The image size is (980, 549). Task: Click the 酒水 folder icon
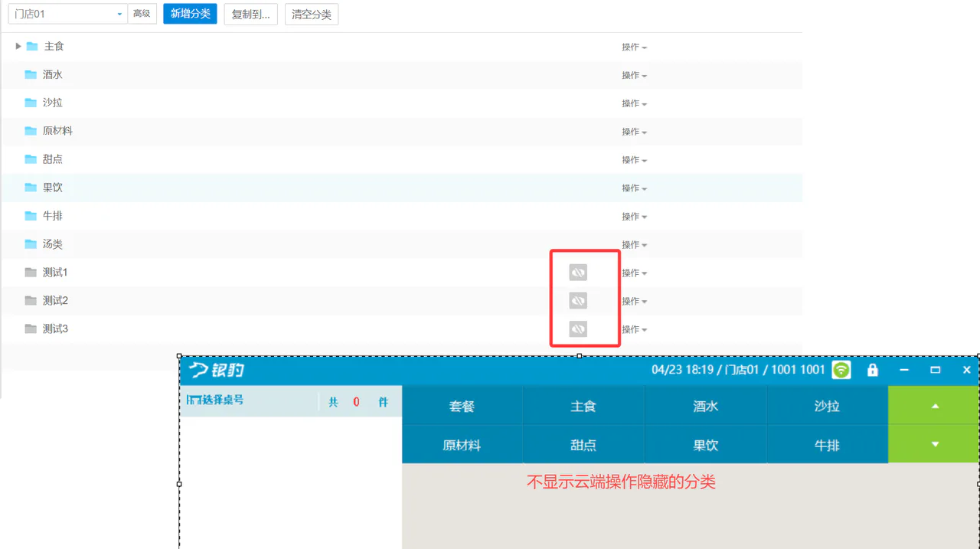[31, 74]
